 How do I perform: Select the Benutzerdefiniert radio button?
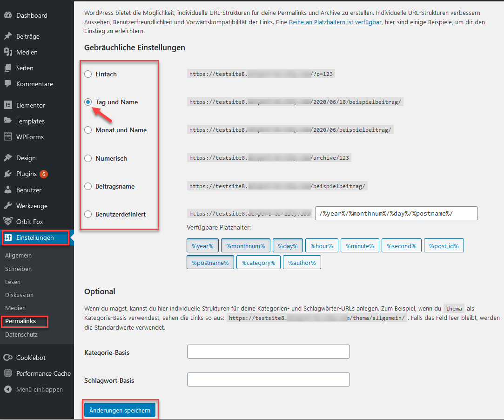click(x=88, y=214)
